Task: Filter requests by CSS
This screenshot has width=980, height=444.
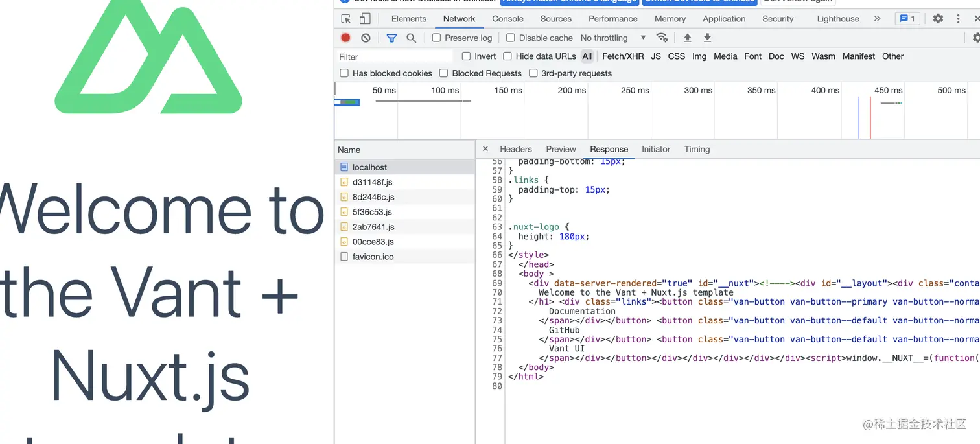Action: [x=677, y=56]
